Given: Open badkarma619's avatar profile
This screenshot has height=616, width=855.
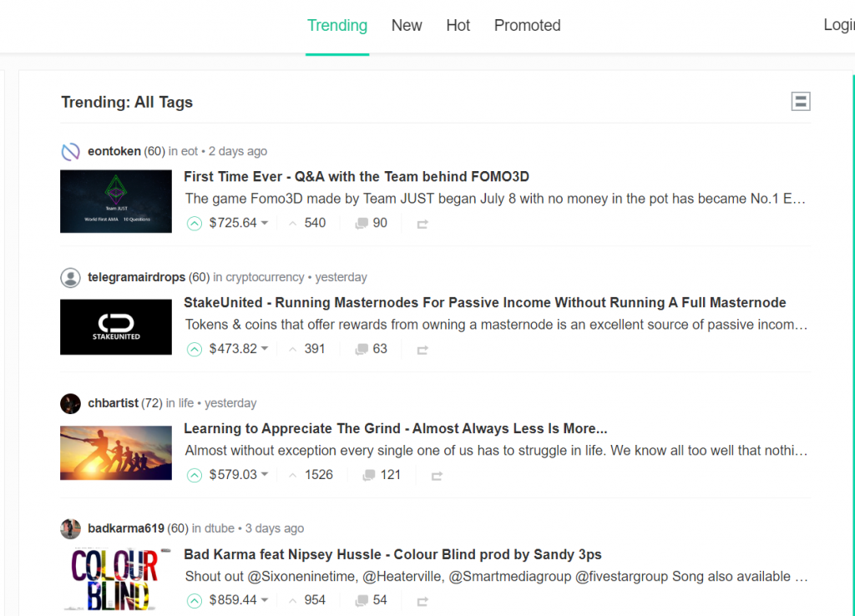Looking at the screenshot, I should 70,529.
